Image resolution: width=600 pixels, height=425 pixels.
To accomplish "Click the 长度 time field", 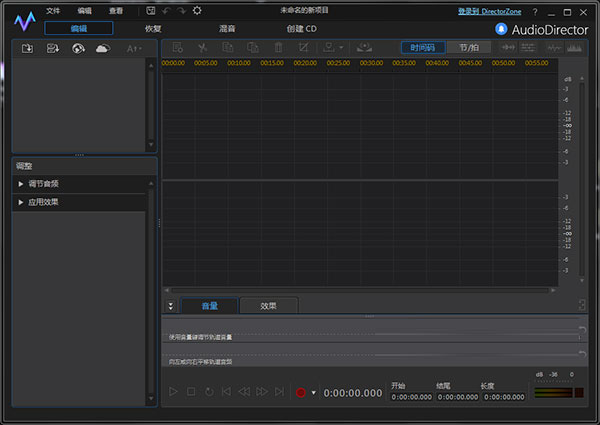I will coord(504,397).
